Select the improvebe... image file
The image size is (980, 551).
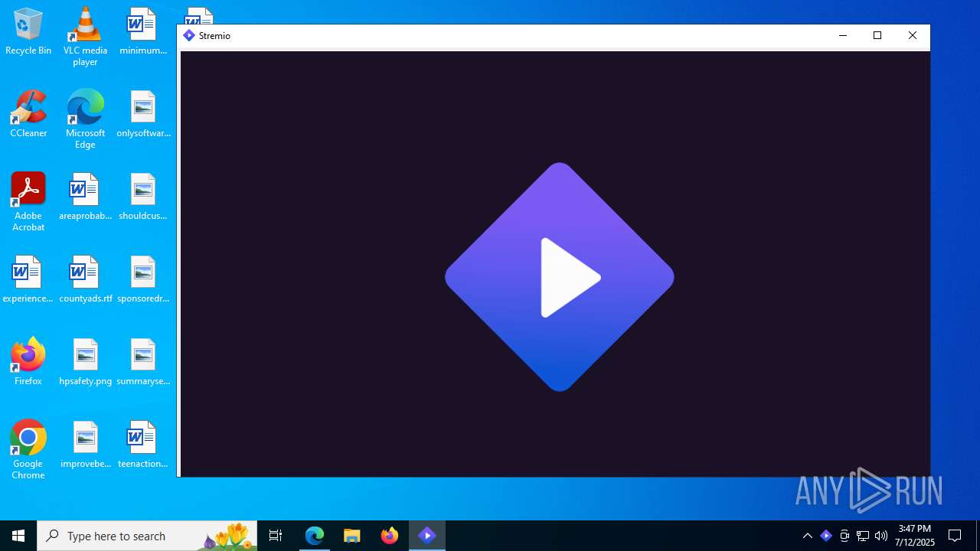pos(85,445)
